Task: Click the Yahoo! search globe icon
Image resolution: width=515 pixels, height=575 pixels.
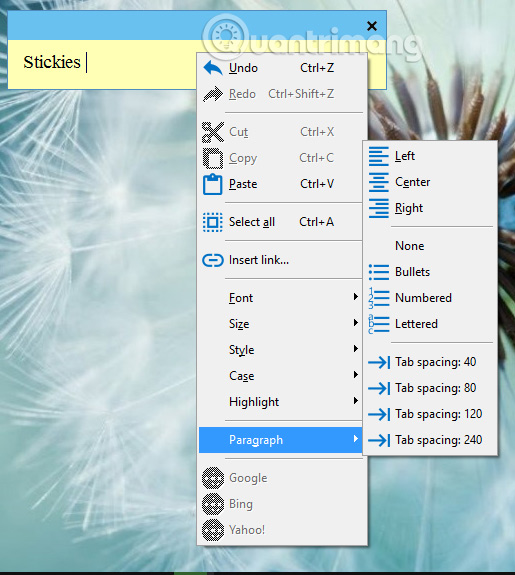Action: tap(213, 530)
